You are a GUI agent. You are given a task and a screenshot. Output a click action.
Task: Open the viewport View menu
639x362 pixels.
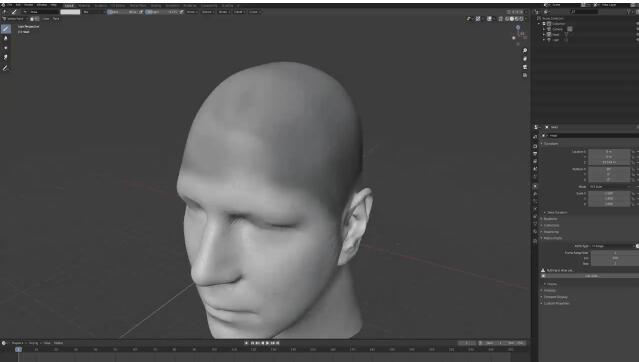click(x=46, y=19)
